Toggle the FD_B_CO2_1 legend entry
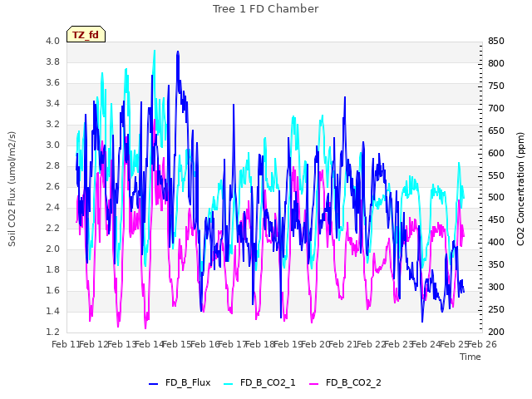Image resolution: width=532 pixels, height=399 pixels. pos(259,382)
